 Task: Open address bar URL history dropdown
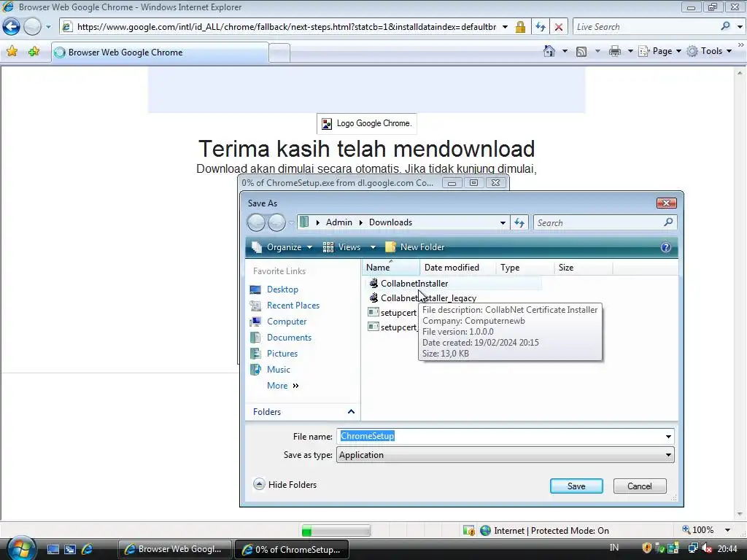[505, 27]
